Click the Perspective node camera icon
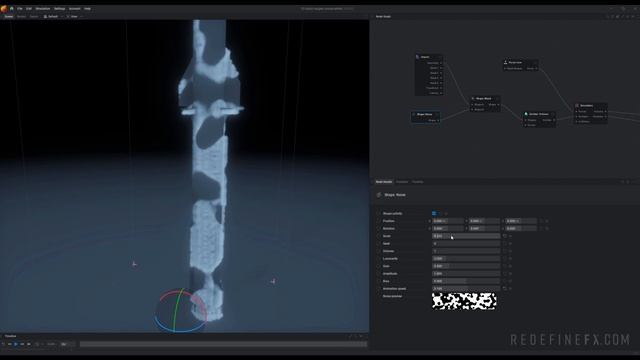 (506, 62)
